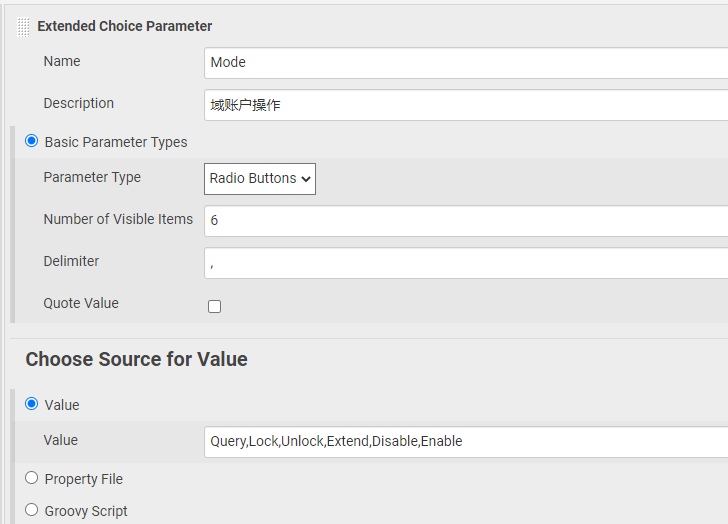This screenshot has width=728, height=524.
Task: Click the Parameter Type label
Action: [x=92, y=177]
